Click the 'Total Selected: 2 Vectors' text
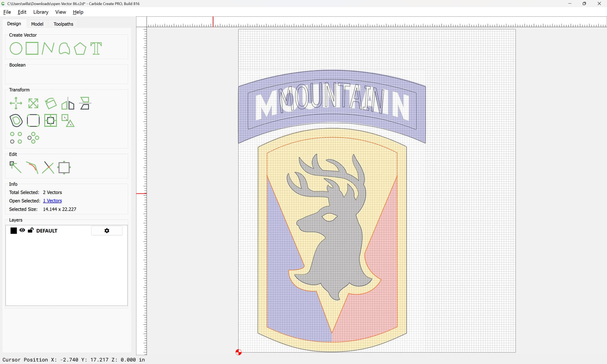 [35, 192]
